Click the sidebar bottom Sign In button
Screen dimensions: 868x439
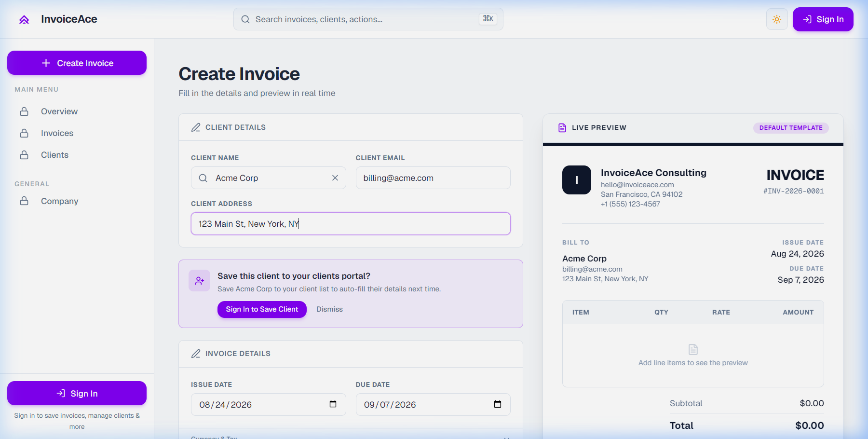point(77,393)
